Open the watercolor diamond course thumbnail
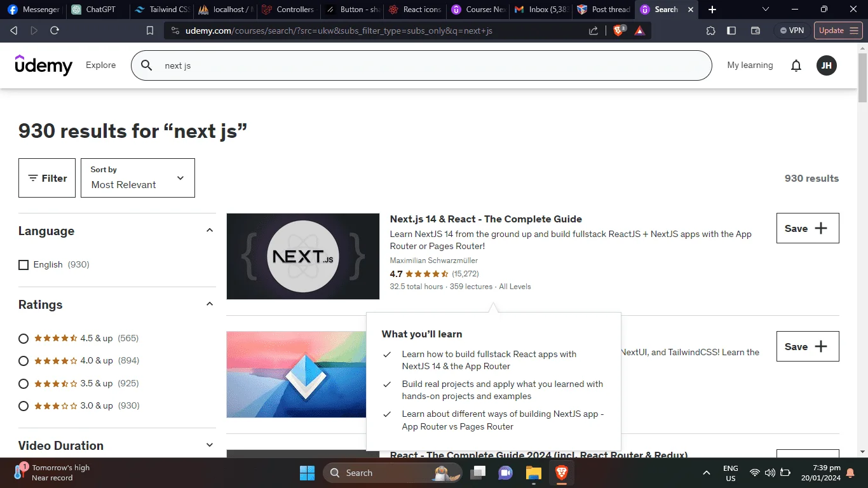This screenshot has height=488, width=868. pyautogui.click(x=296, y=374)
